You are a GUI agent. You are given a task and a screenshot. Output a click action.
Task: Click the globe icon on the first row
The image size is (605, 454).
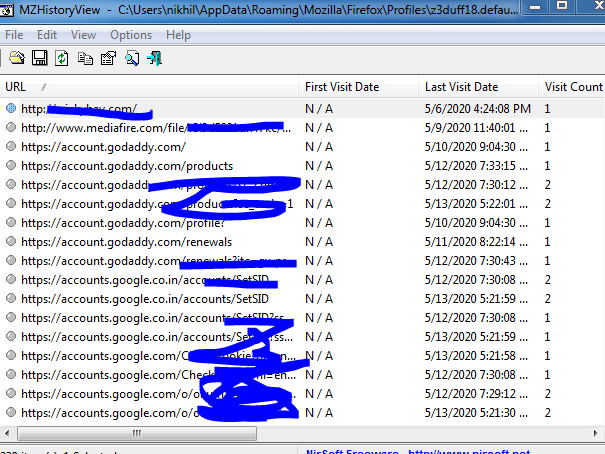[11, 108]
